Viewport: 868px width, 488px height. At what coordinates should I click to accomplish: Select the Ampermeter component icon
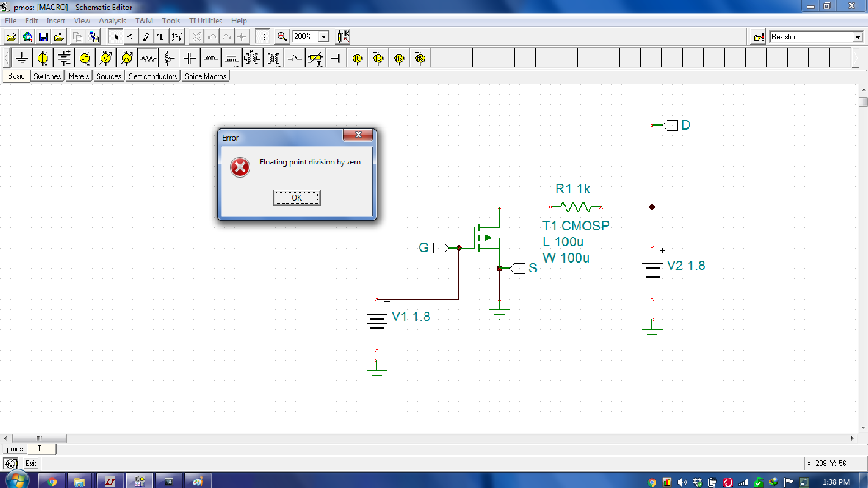coord(127,58)
